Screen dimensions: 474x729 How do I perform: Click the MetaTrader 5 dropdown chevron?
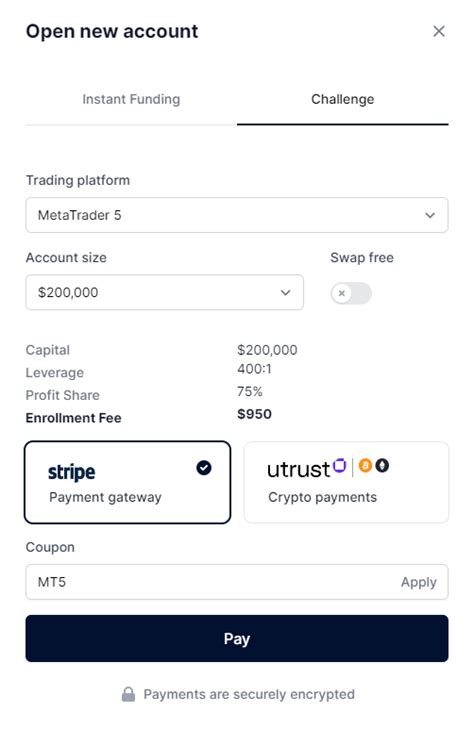click(x=430, y=215)
